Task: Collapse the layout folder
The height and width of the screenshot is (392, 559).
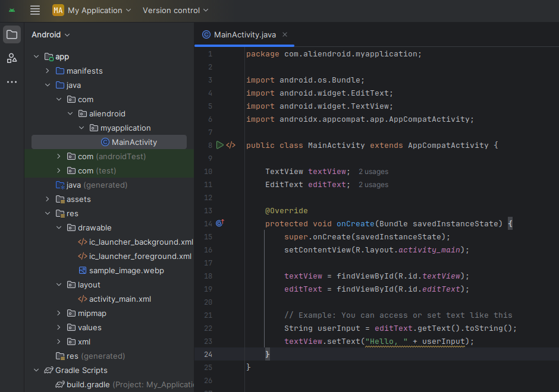Action: pyautogui.click(x=59, y=284)
